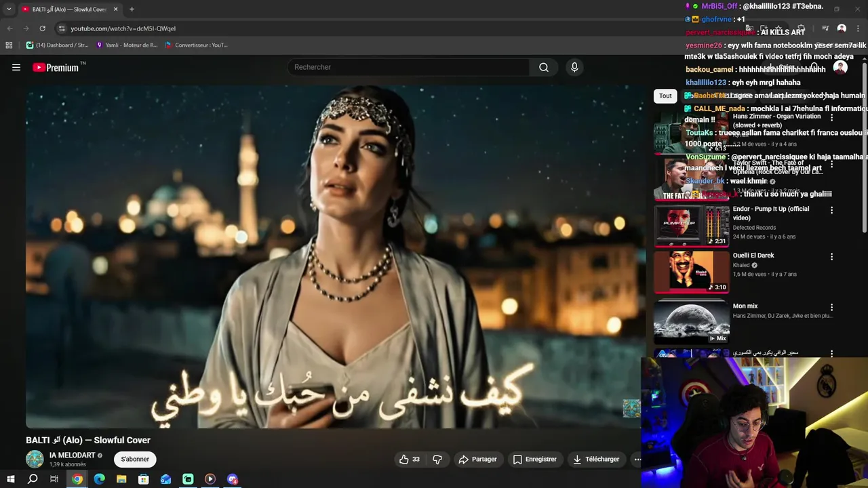Open File Explorer from the taskbar

click(121, 479)
